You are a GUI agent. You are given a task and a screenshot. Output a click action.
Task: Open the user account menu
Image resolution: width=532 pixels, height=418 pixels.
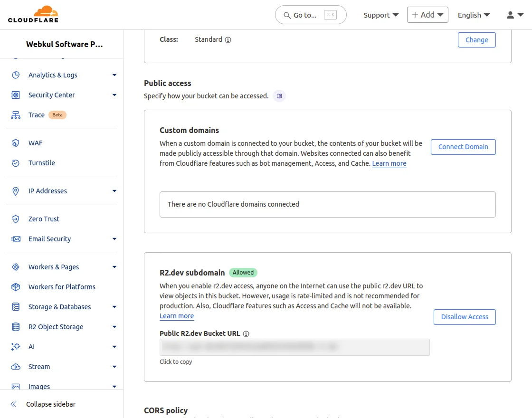pyautogui.click(x=515, y=15)
